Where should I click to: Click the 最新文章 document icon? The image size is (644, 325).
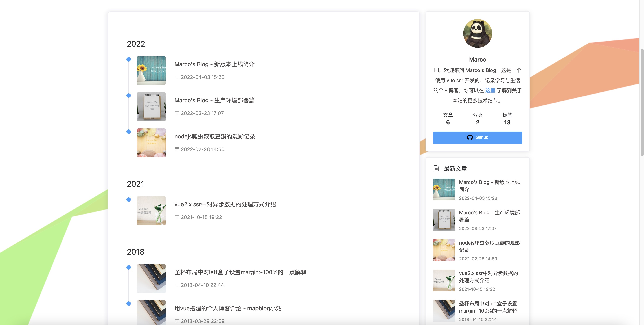click(x=436, y=168)
